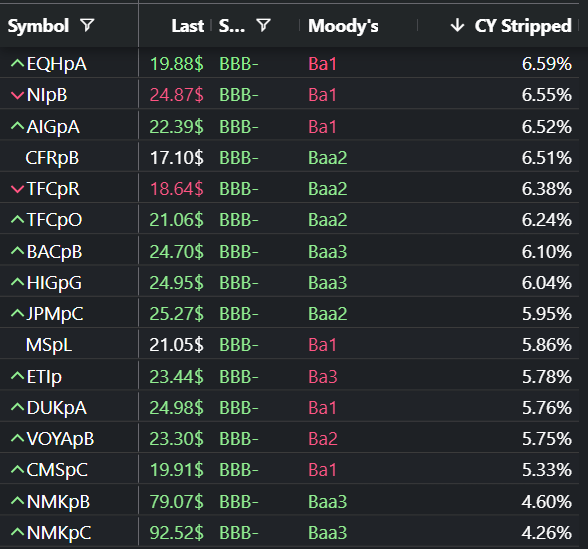588x549 pixels.
Task: Select the JPMpC symbol
Action: point(55,314)
